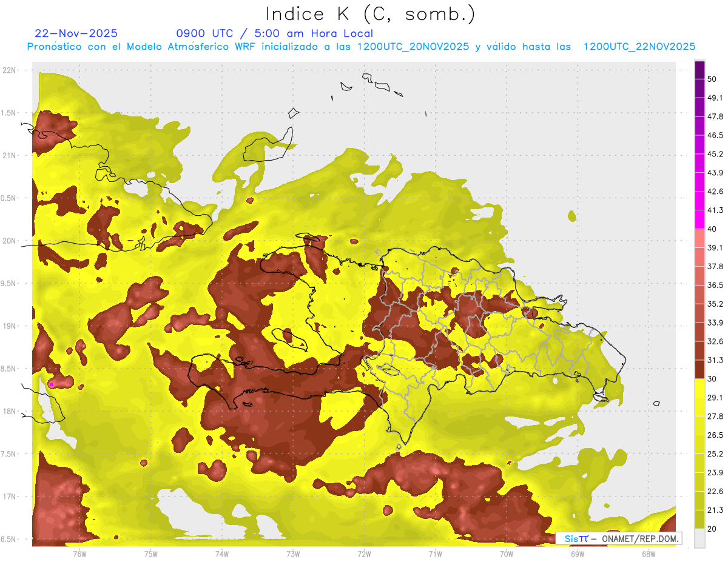Click the latitude label "8.5N"

point(9,369)
